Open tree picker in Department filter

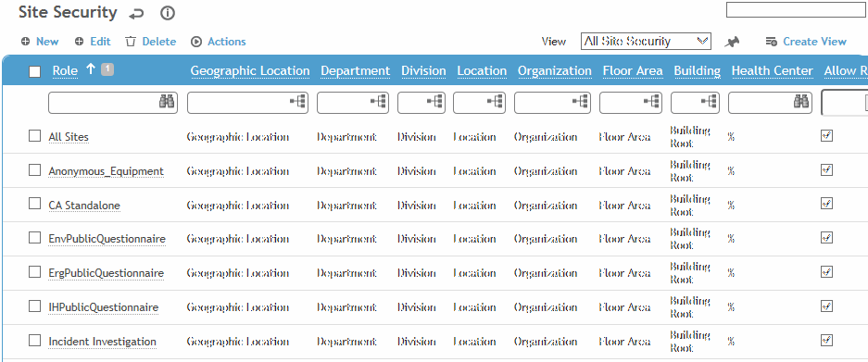379,101
